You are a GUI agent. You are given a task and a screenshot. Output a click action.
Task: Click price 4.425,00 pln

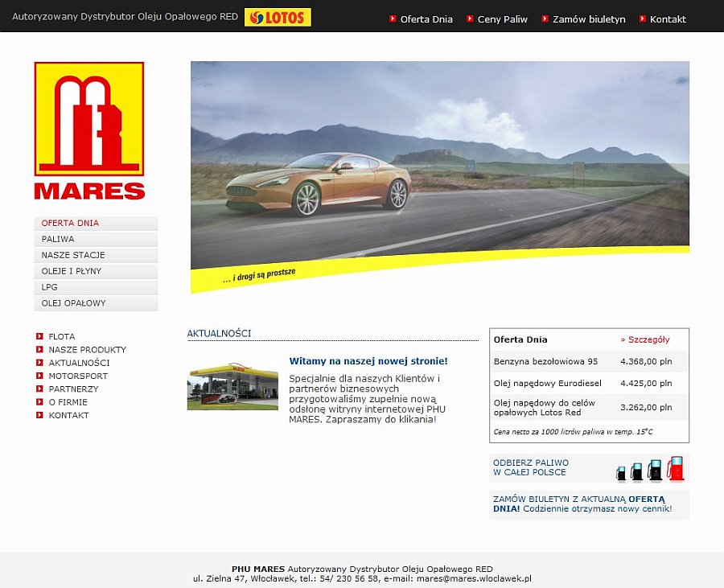[646, 383]
